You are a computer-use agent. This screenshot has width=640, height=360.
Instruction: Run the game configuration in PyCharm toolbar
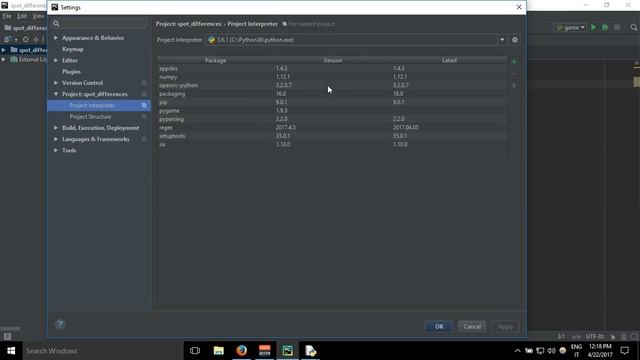click(593, 27)
